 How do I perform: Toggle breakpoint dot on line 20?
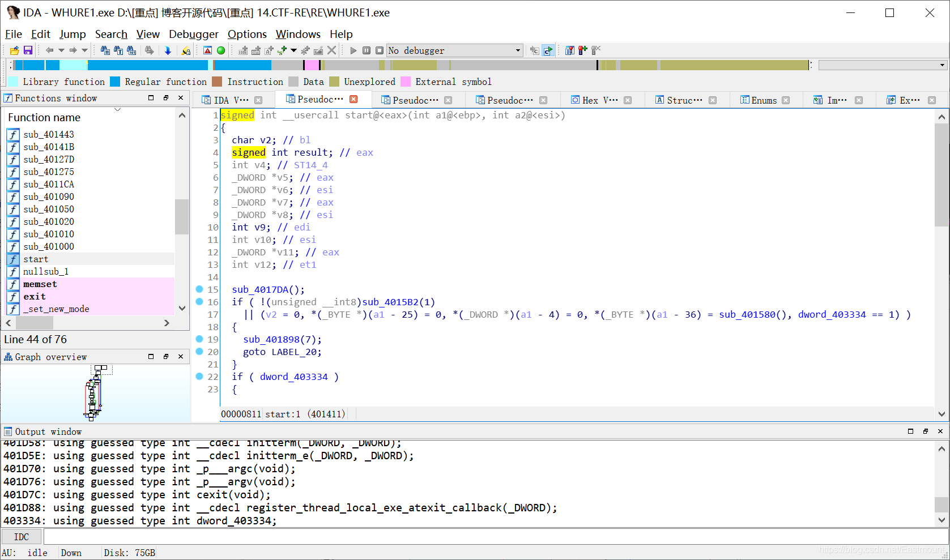pos(199,351)
